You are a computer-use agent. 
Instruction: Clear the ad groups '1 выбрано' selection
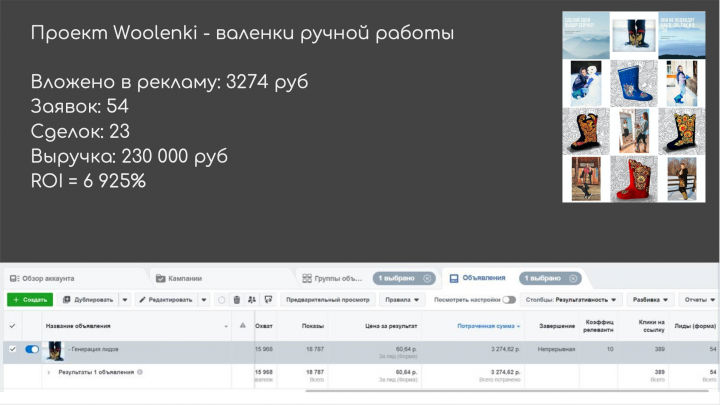coord(427,278)
